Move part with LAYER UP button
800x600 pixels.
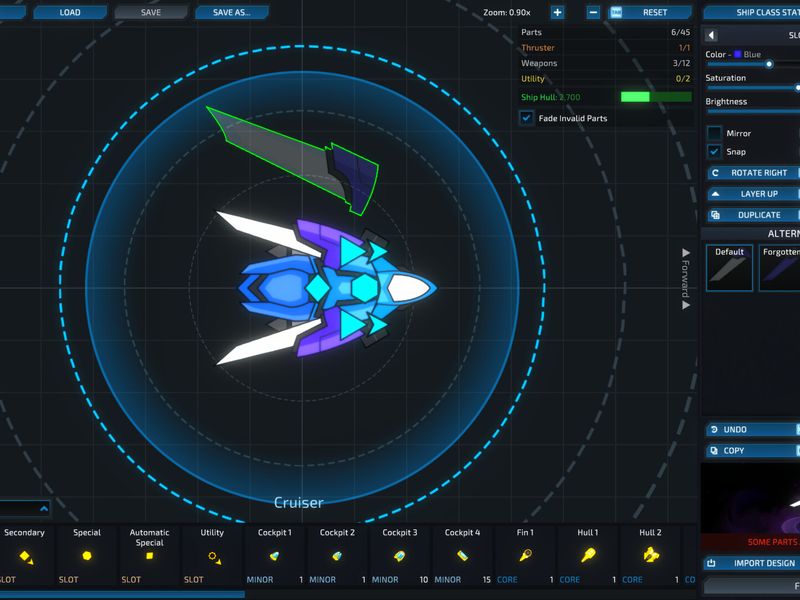(x=753, y=194)
